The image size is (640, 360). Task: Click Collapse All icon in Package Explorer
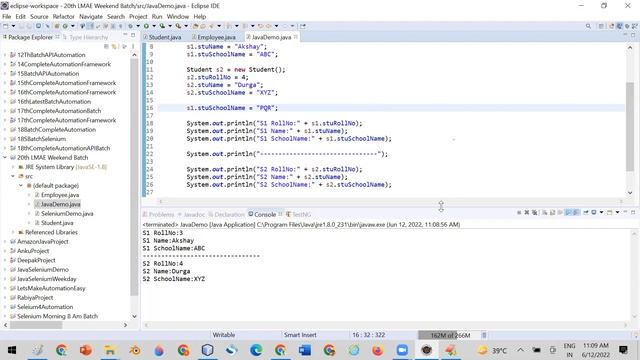106,46
